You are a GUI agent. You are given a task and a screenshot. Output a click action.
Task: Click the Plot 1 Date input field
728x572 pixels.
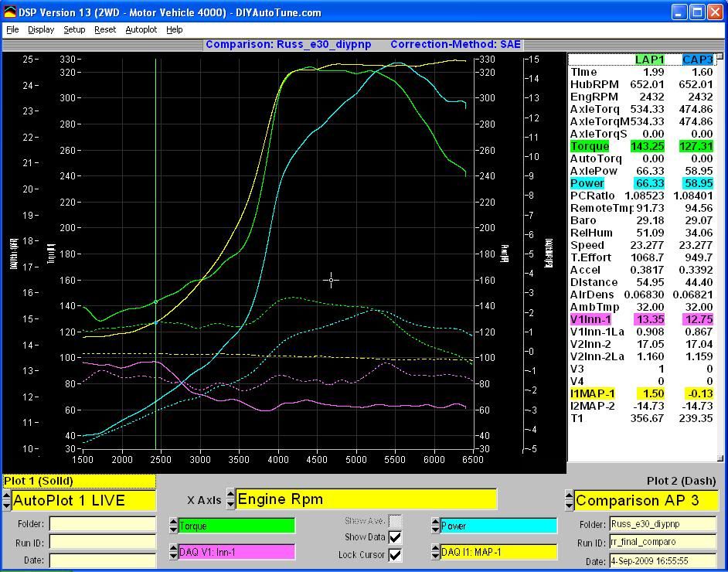click(103, 560)
